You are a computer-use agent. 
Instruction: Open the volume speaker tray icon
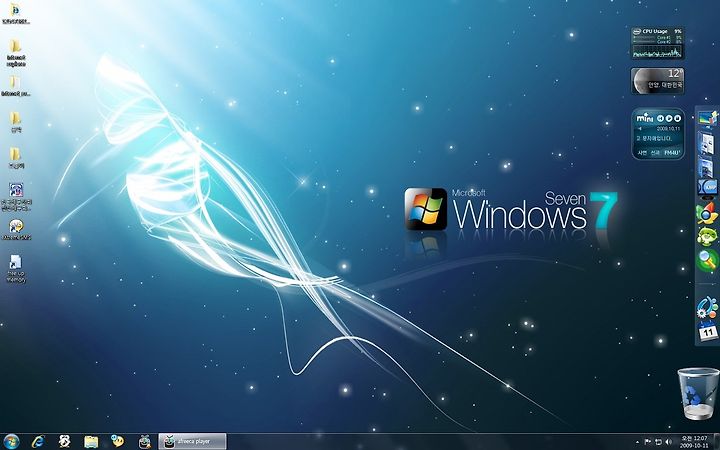click(668, 442)
